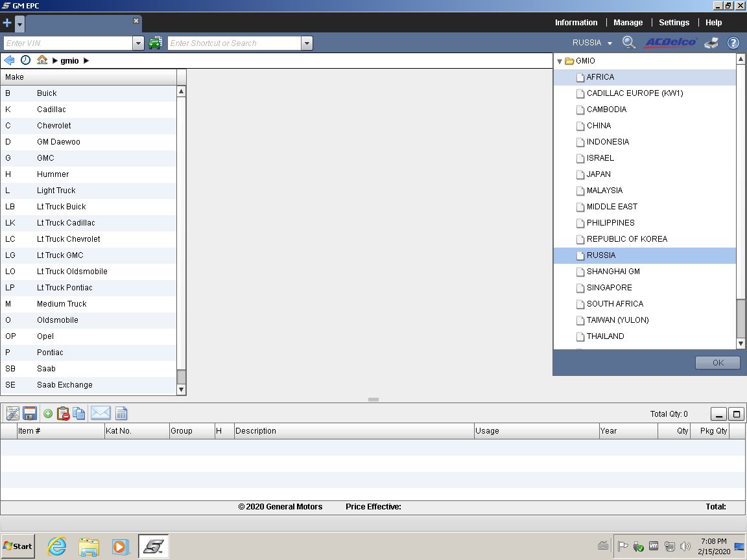Click the blue back arrow icon
The image size is (747, 560).
coord(9,60)
